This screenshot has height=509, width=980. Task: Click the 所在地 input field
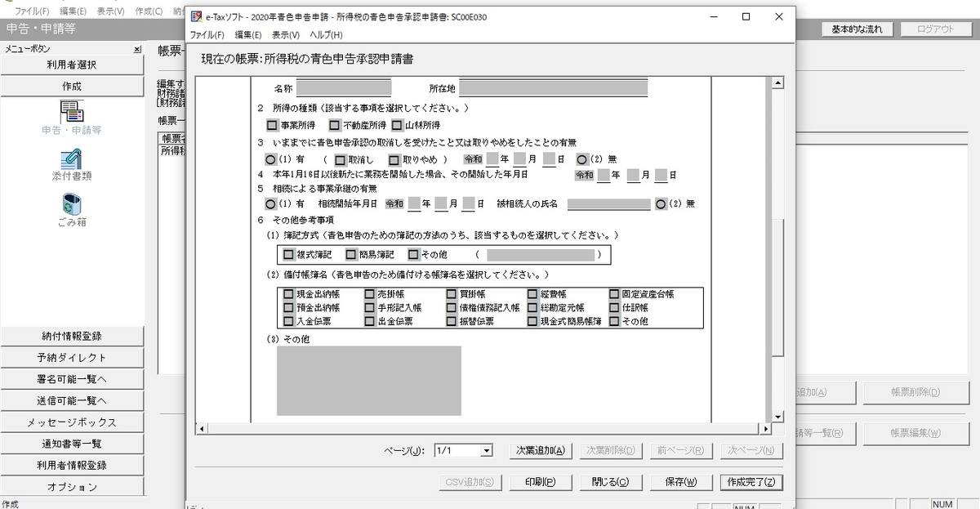(554, 87)
